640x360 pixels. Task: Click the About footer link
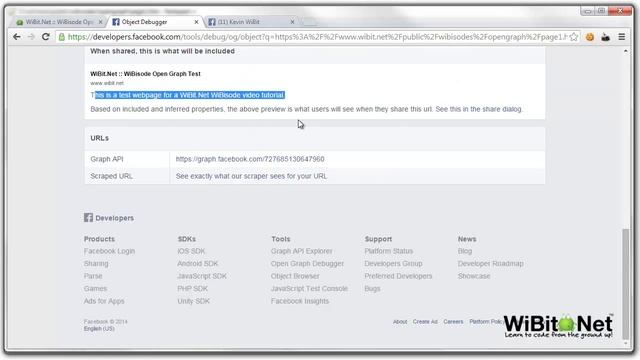click(400, 322)
